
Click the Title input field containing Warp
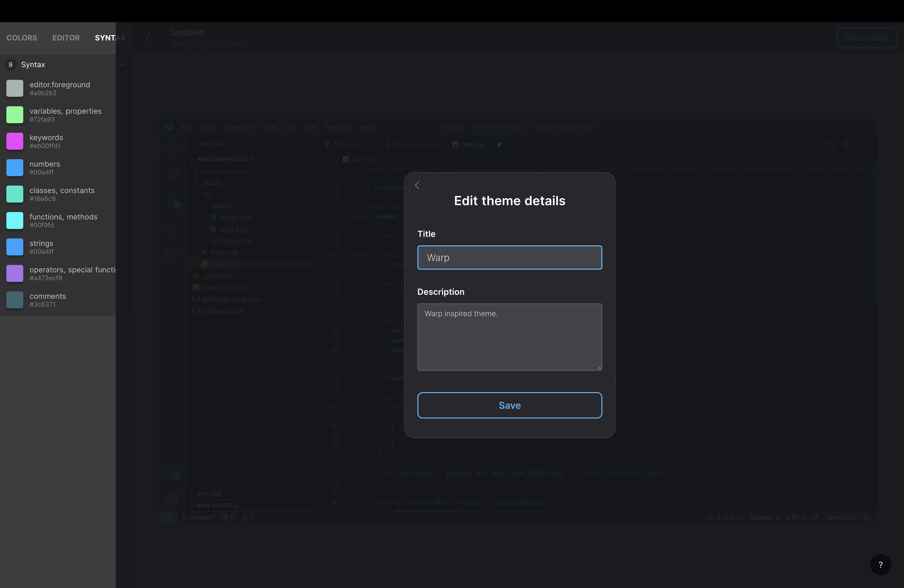click(509, 258)
